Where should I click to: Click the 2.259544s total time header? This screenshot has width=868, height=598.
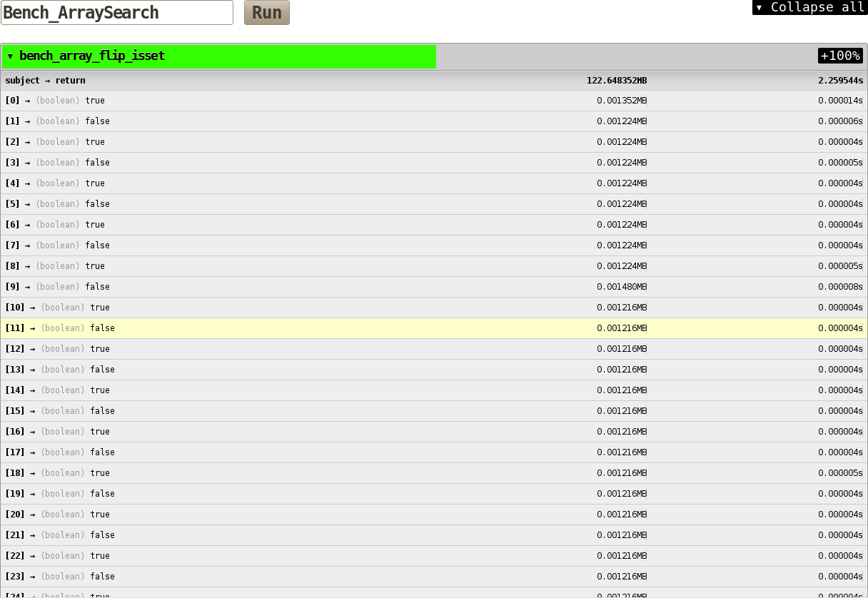coord(839,81)
